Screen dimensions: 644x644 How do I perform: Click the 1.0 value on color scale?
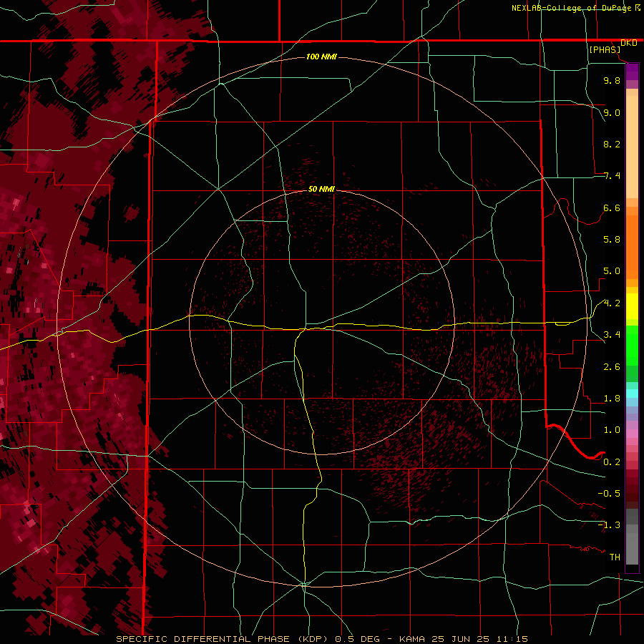pos(612,430)
